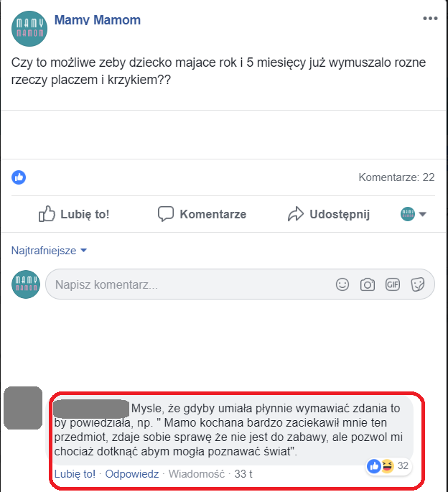
Task: Click the Komentarze speech bubble button
Action: point(202,214)
